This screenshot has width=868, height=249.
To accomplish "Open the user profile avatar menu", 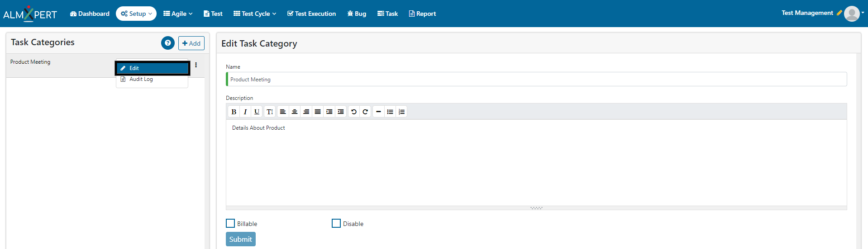I will [x=852, y=14].
